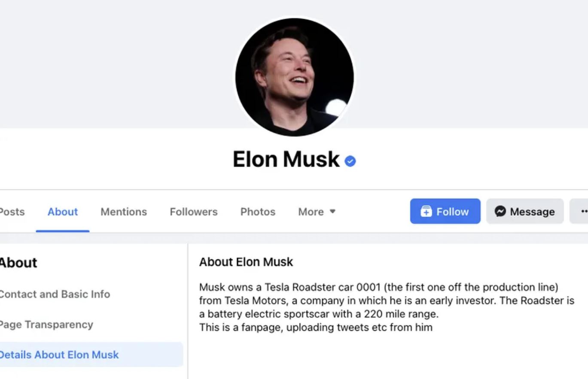
Task: Switch to the Posts tab
Action: [12, 212]
